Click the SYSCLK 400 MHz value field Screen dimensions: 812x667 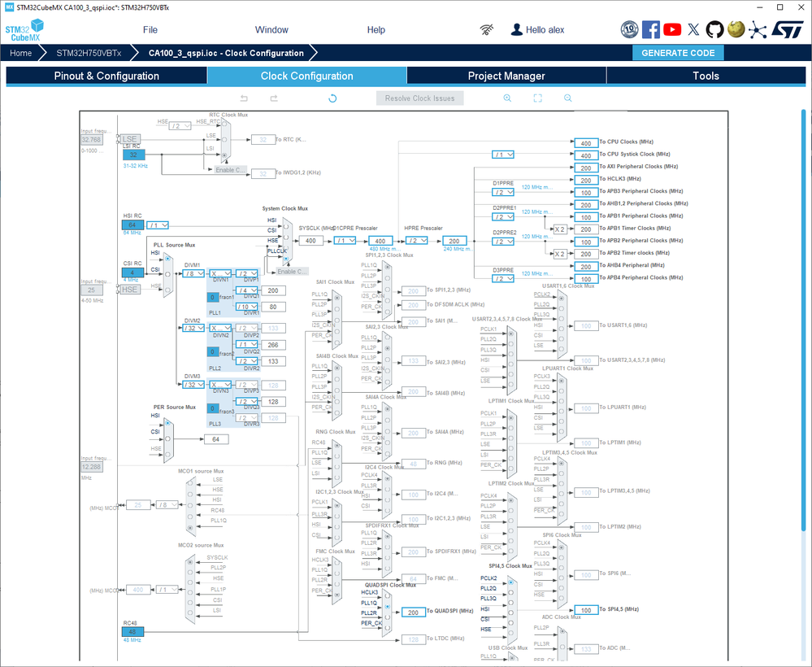click(x=310, y=241)
